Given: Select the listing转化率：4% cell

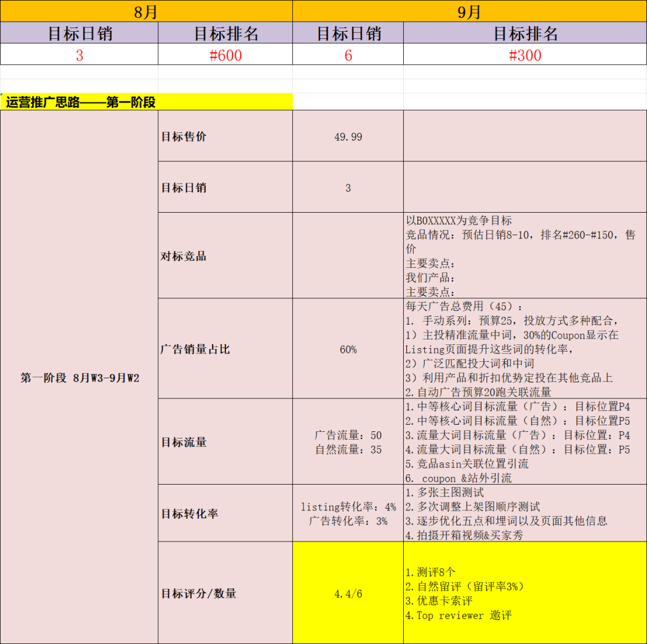Looking at the screenshot, I should tap(348, 513).
